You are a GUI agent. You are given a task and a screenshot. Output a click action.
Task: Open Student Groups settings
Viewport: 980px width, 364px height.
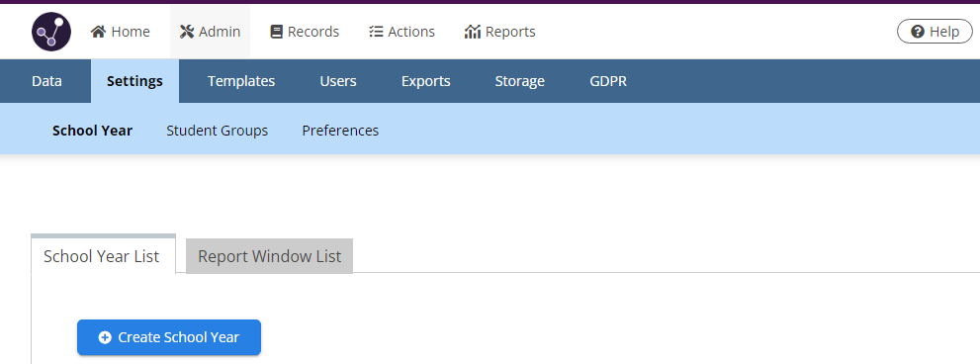[x=218, y=131]
